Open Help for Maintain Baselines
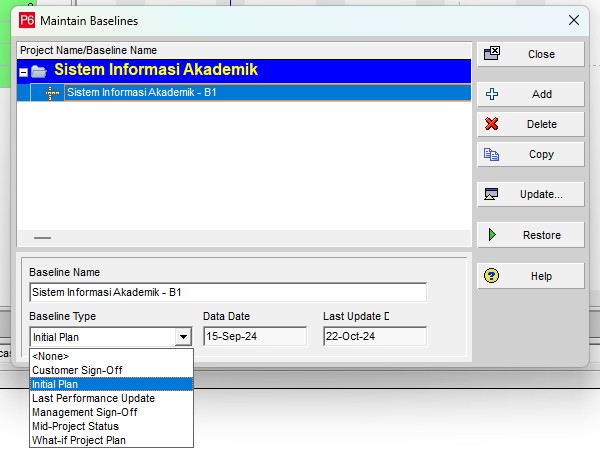 tap(530, 276)
